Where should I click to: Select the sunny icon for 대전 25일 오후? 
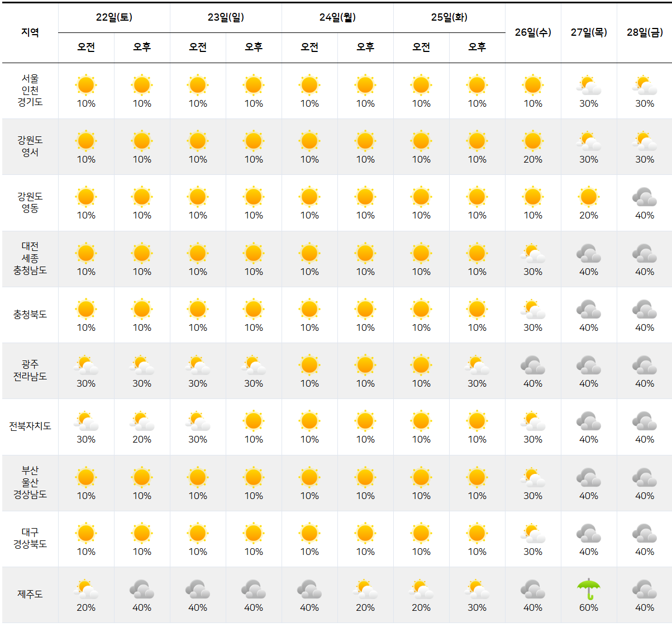pos(477,254)
